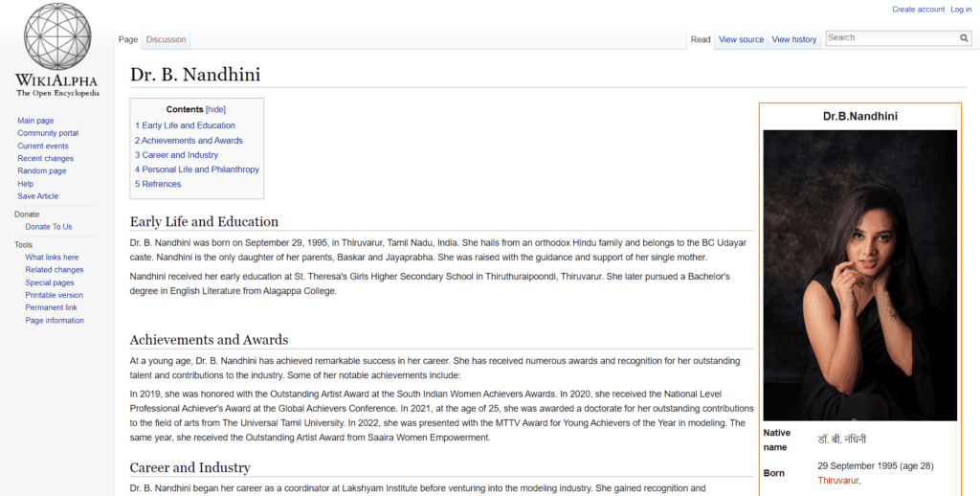
Task: Jump to Refrences in contents
Action: (x=158, y=184)
